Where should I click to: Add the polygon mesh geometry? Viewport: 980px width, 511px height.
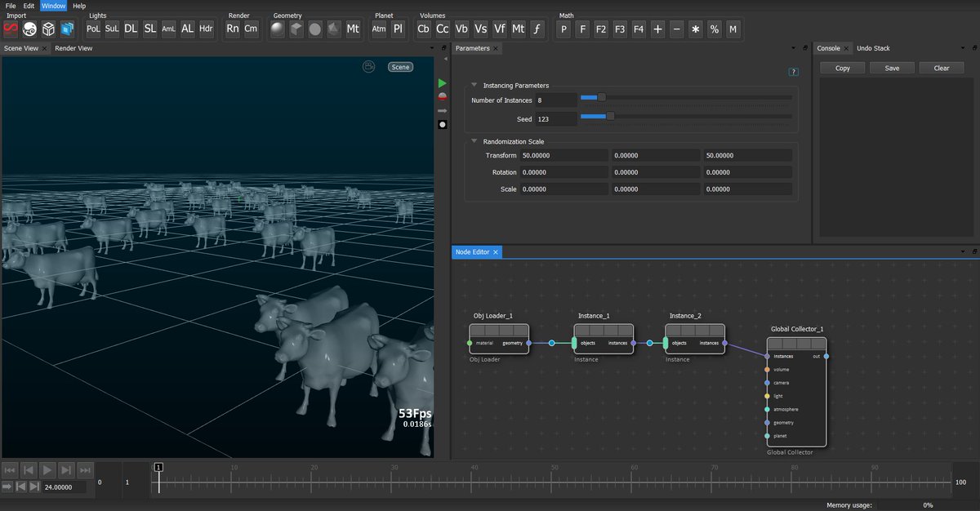click(335, 29)
